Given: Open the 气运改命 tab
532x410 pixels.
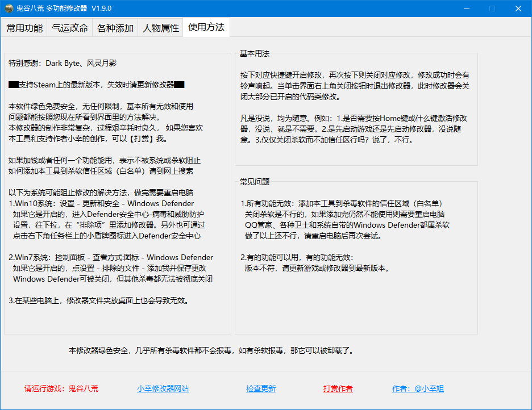Looking at the screenshot, I should [x=70, y=28].
